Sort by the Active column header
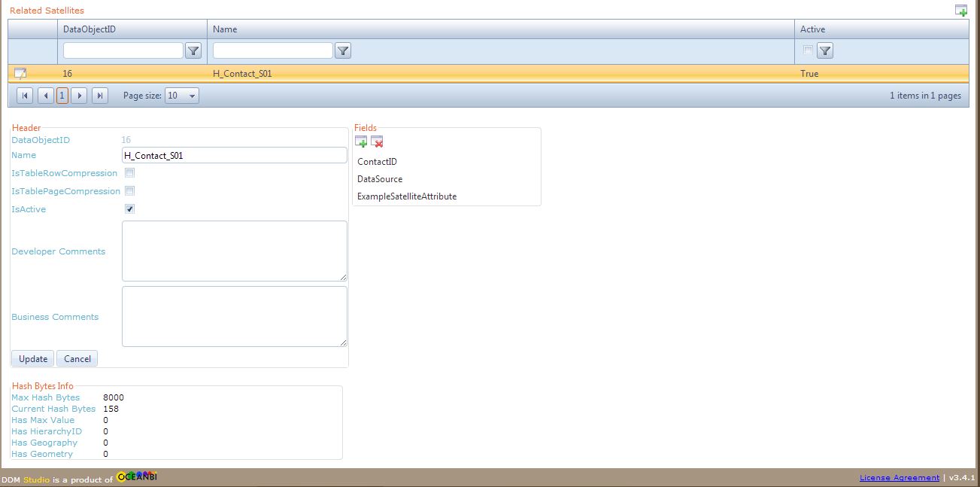The width and height of the screenshot is (980, 487). point(812,29)
